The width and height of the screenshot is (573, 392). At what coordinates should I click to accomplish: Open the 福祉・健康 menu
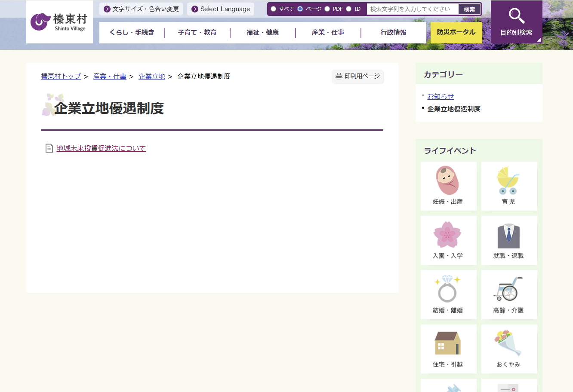point(263,33)
